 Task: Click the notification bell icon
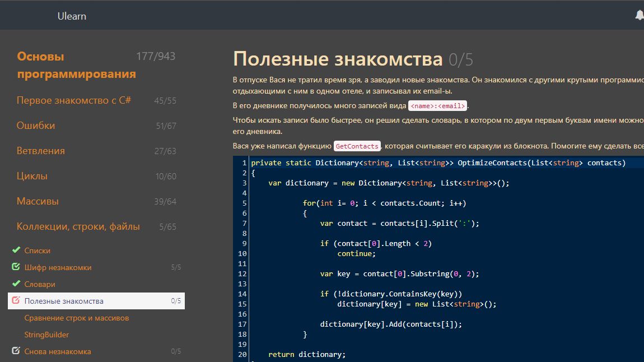pyautogui.click(x=639, y=16)
